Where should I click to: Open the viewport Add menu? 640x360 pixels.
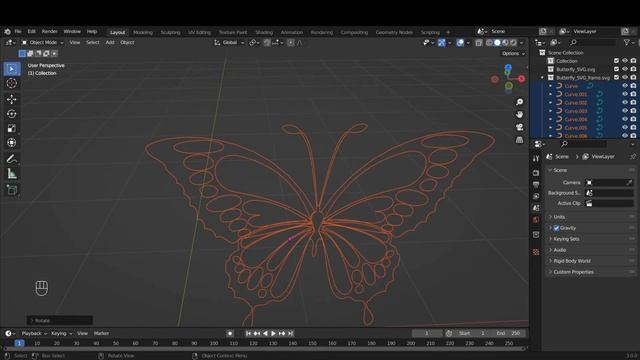[x=110, y=42]
